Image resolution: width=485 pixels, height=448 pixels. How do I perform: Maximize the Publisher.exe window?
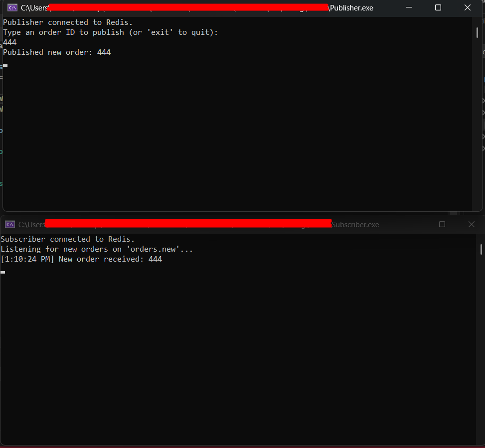(438, 7)
